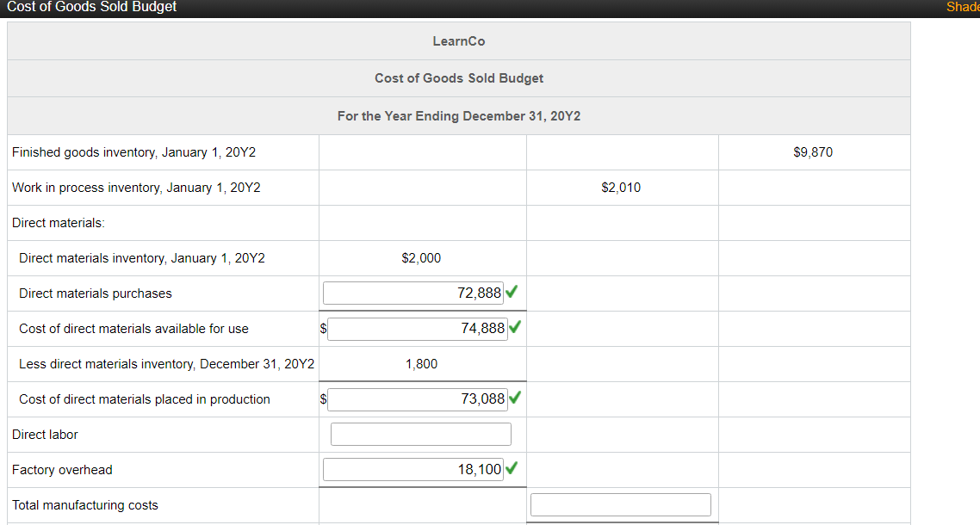The width and height of the screenshot is (980, 525).
Task: Click the Year Ending December 31 heading
Action: coord(458,115)
